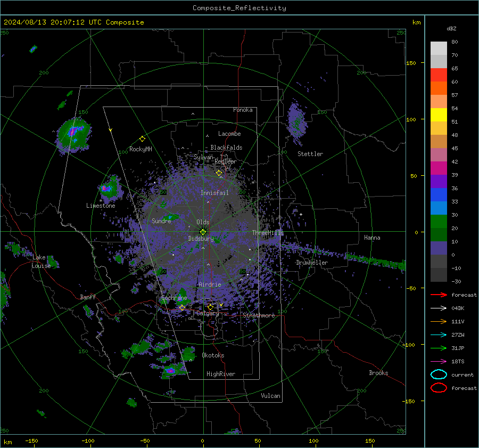Click the yellow diamond marker above Calgary

coord(210,307)
